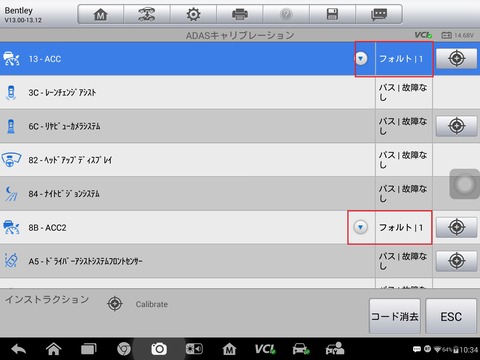
Task: Click the floating assistive touch button
Action: [x=465, y=184]
